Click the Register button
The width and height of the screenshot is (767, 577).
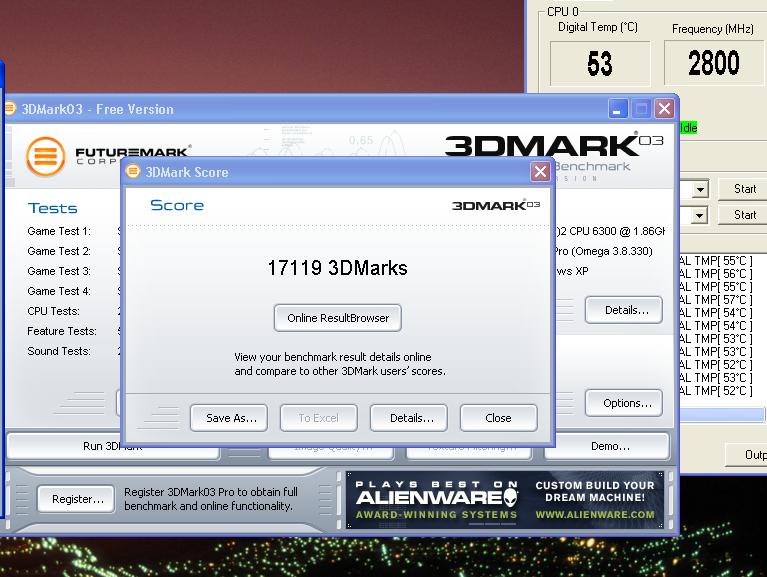(76, 499)
